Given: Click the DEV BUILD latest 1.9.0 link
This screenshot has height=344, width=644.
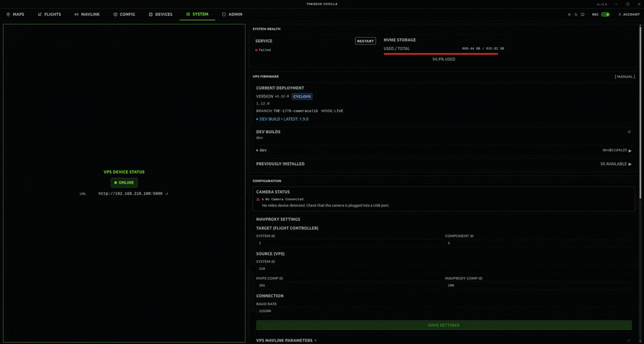Looking at the screenshot, I should [283, 119].
